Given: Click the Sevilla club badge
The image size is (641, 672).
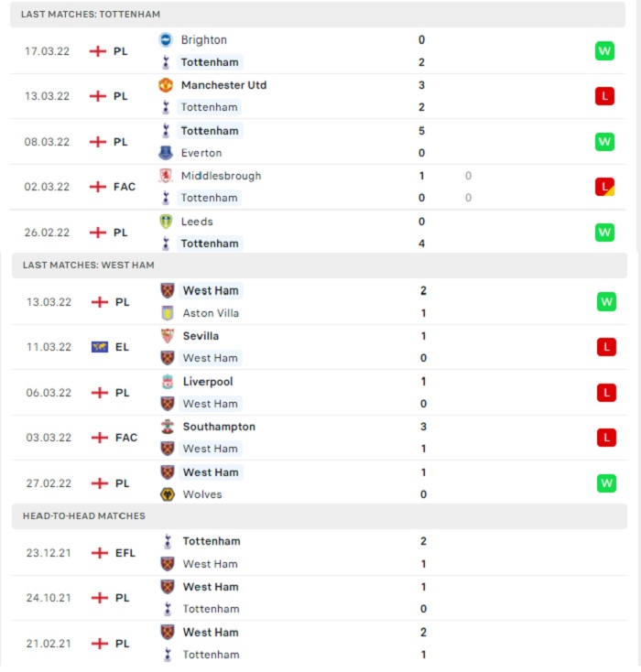Looking at the screenshot, I should 168,336.
